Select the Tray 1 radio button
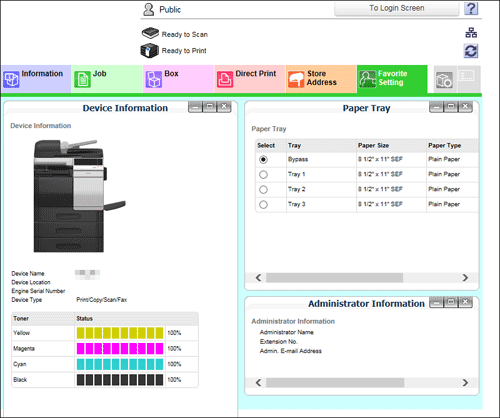 (x=263, y=175)
